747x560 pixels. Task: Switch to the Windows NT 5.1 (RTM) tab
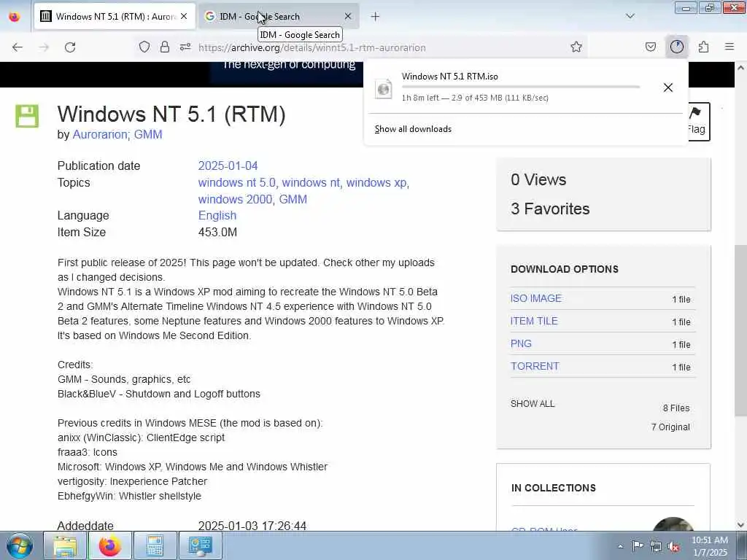point(115,16)
